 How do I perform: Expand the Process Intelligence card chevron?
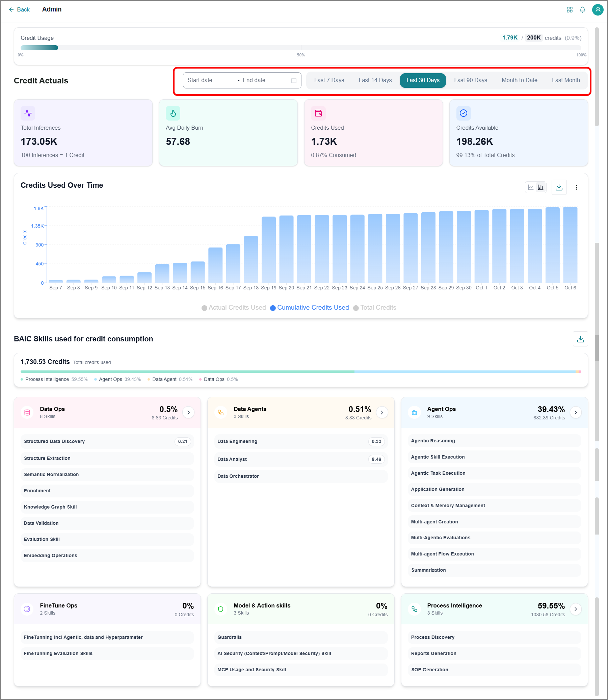[x=576, y=609]
